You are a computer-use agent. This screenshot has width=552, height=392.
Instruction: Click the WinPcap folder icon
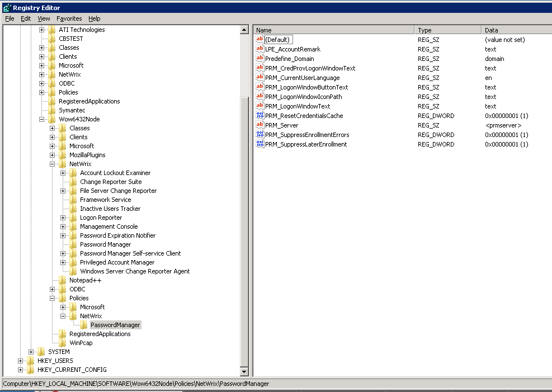tap(62, 343)
